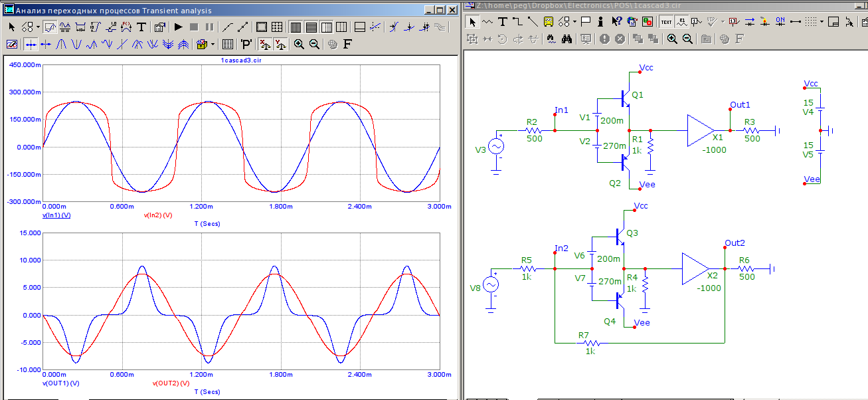Click the Help pointer question-mark icon

[x=617, y=22]
